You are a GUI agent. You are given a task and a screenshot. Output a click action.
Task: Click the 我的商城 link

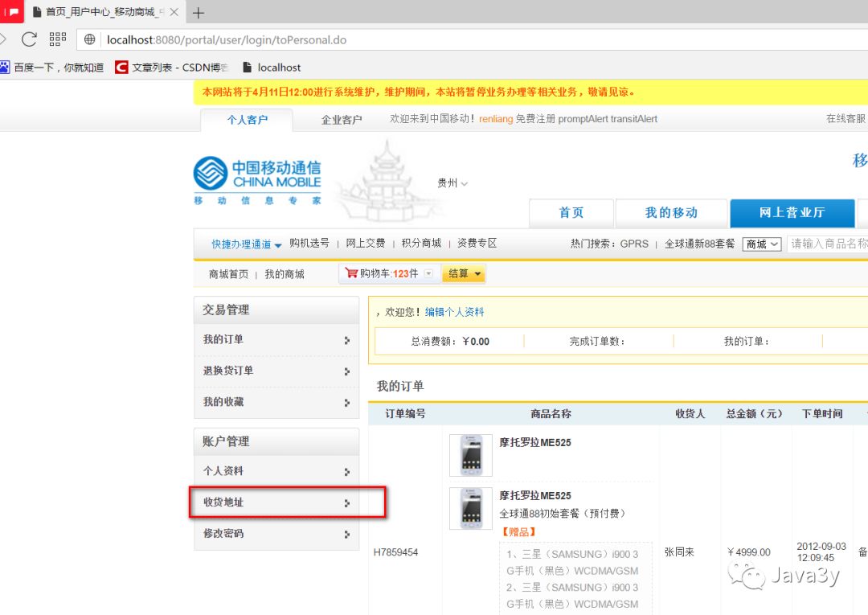coord(285,274)
